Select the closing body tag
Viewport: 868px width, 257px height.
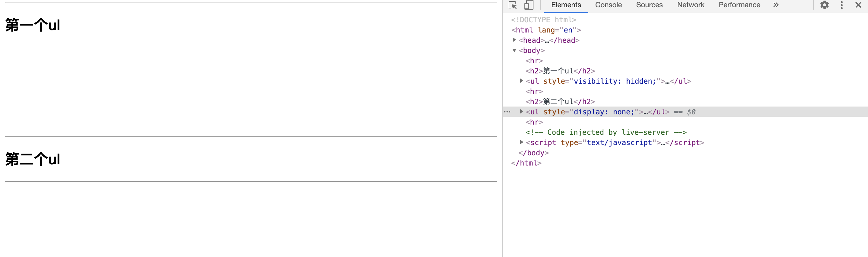click(x=533, y=153)
